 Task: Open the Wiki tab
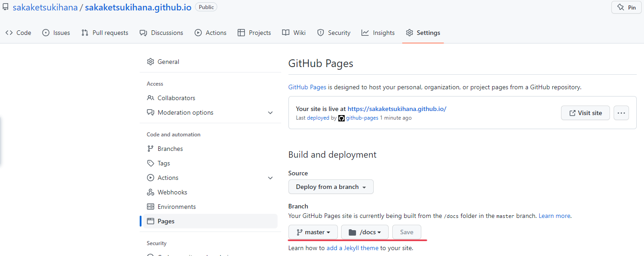294,33
